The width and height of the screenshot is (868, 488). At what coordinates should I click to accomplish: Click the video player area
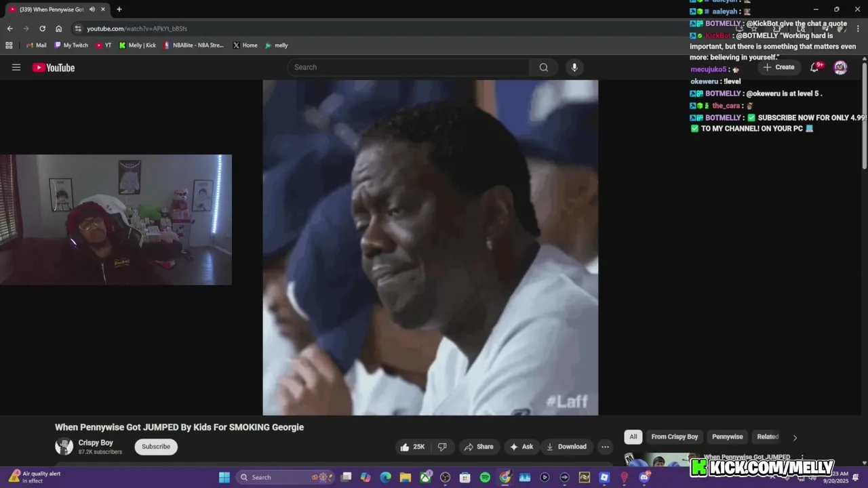coord(431,247)
